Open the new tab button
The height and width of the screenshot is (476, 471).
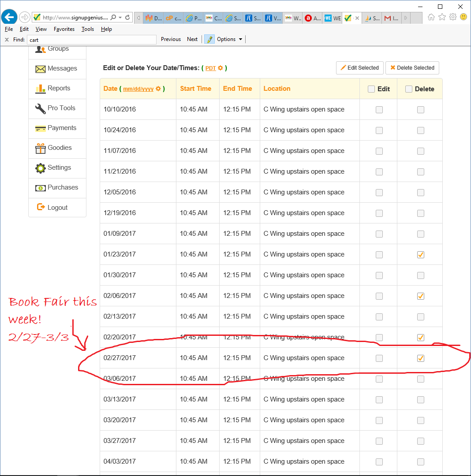pyautogui.click(x=416, y=18)
